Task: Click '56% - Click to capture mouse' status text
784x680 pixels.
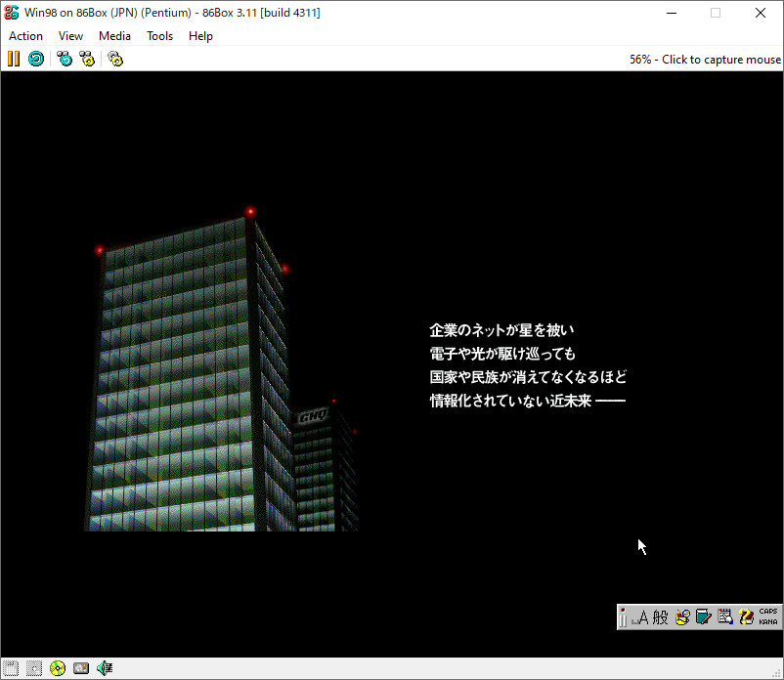Action: click(705, 60)
